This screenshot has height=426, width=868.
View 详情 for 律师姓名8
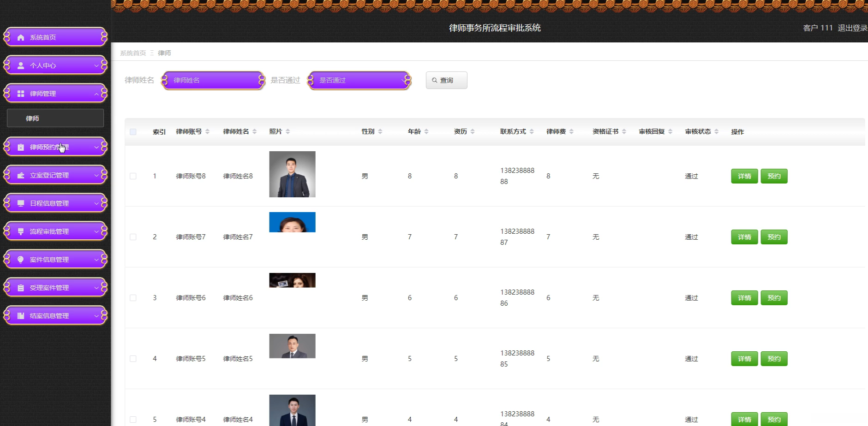[744, 176]
